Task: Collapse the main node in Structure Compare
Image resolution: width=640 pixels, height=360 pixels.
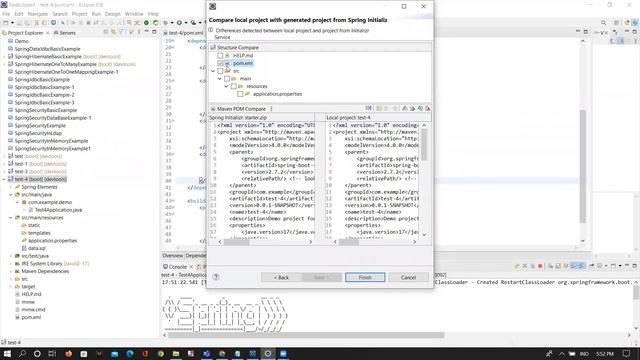Action: click(220, 79)
